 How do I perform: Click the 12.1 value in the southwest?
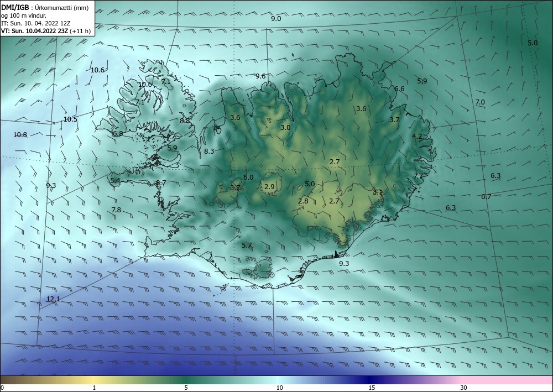click(x=53, y=299)
